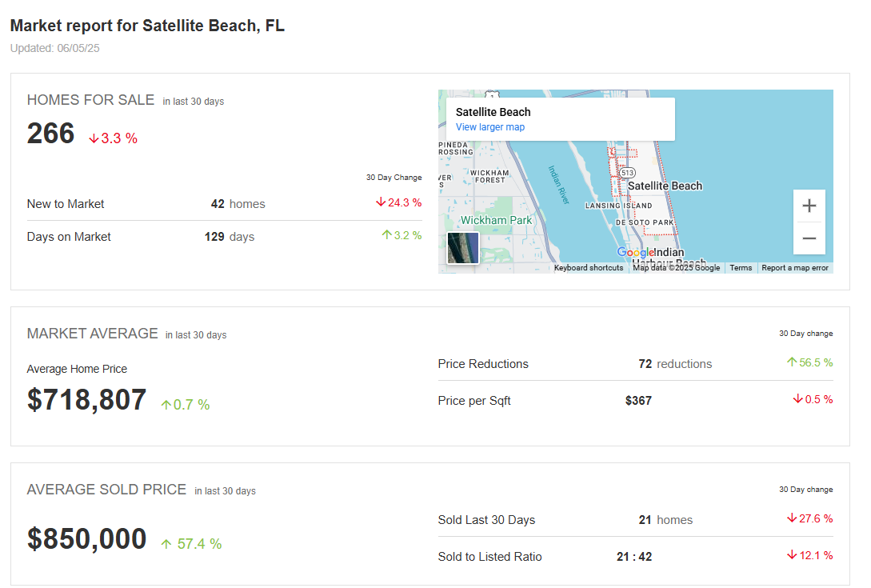Viewport: 871px width, 588px height.
Task: Click Report a map error
Action: pyautogui.click(x=795, y=268)
